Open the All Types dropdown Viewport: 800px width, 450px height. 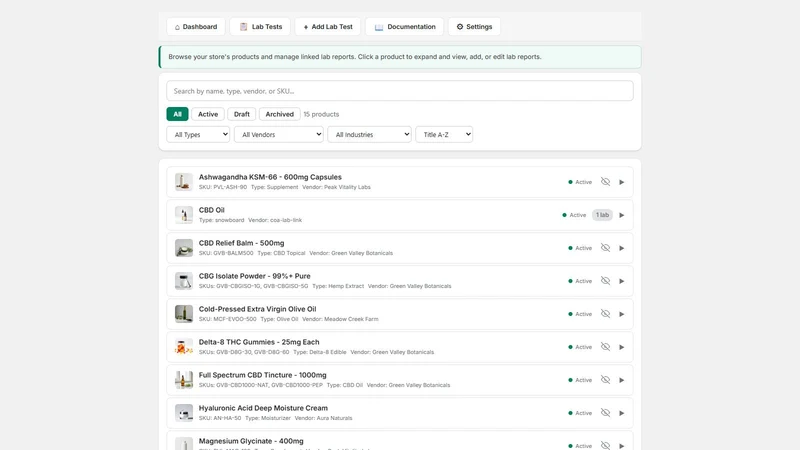point(198,135)
